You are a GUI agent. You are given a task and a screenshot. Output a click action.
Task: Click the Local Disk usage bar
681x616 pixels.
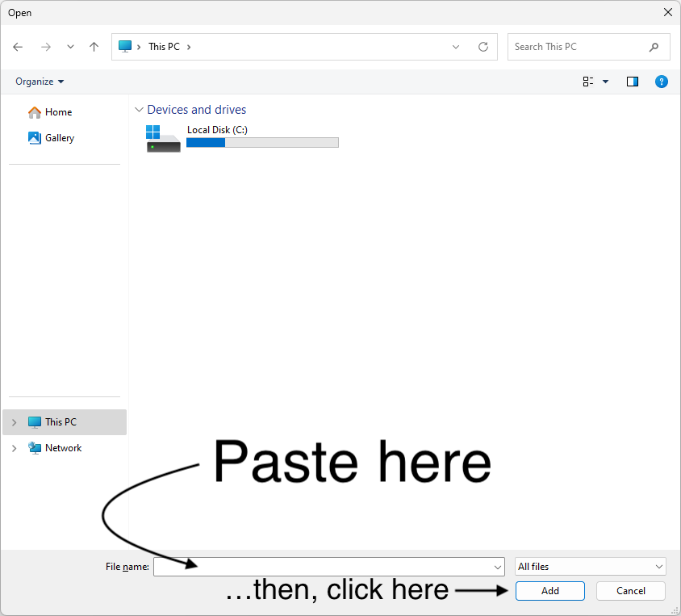pyautogui.click(x=262, y=142)
